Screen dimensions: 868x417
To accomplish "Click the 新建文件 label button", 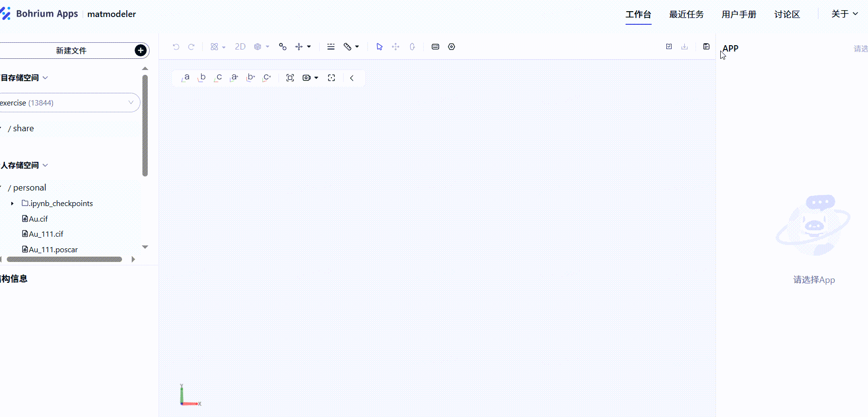I will click(x=71, y=51).
